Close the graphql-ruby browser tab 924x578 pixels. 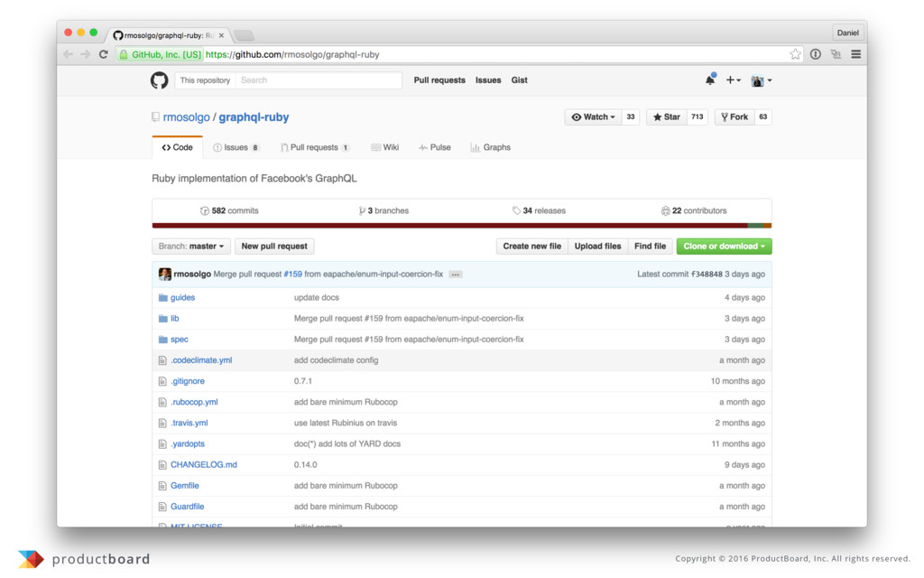[x=222, y=35]
